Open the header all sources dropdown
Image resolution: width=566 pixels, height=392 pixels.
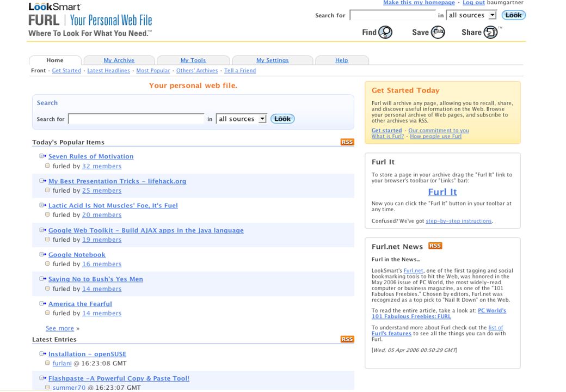tap(471, 15)
